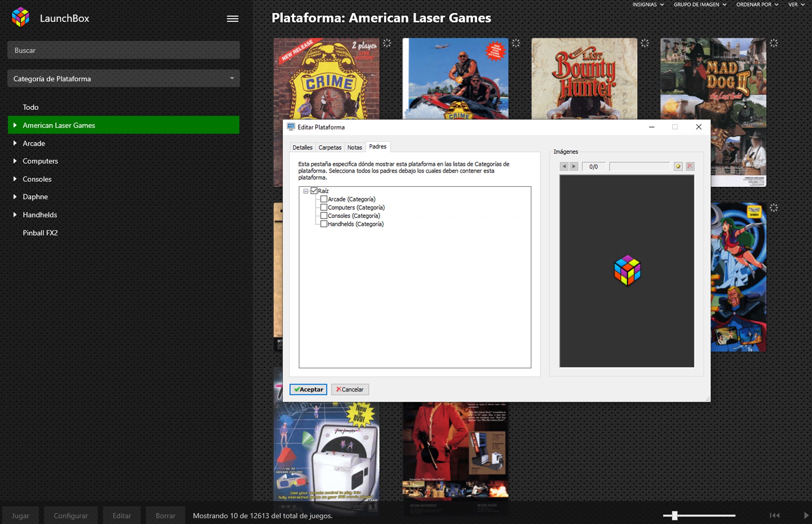The image size is (812, 524).
Task: Check the Arcade (Categoría) box
Action: click(324, 199)
